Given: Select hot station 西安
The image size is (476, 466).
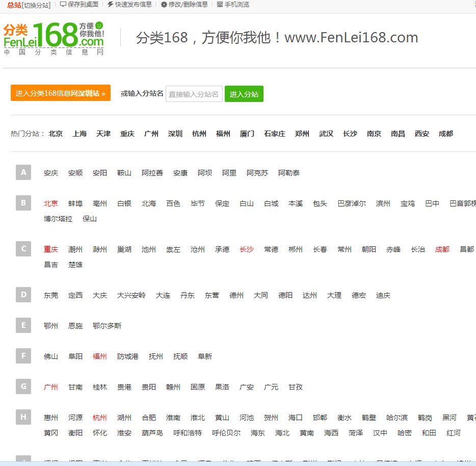Looking at the screenshot, I should coord(422,134).
